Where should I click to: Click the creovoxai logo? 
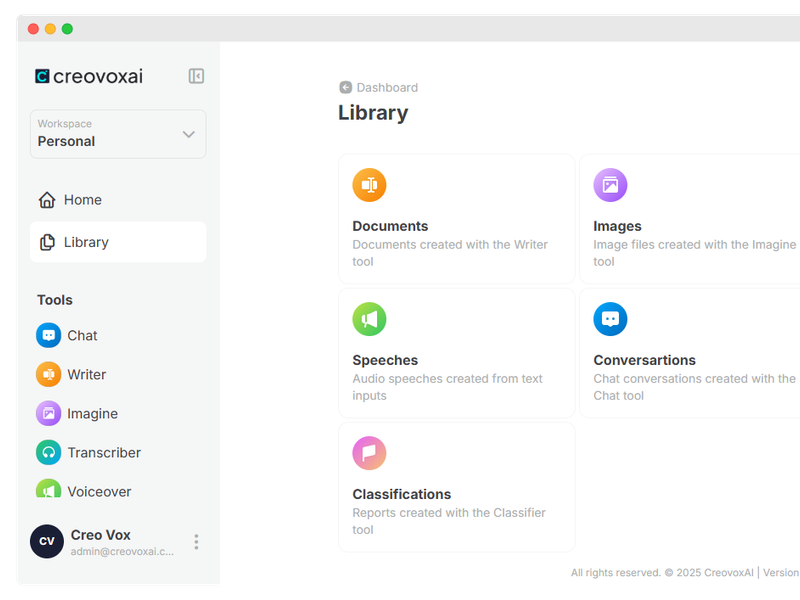(x=89, y=76)
